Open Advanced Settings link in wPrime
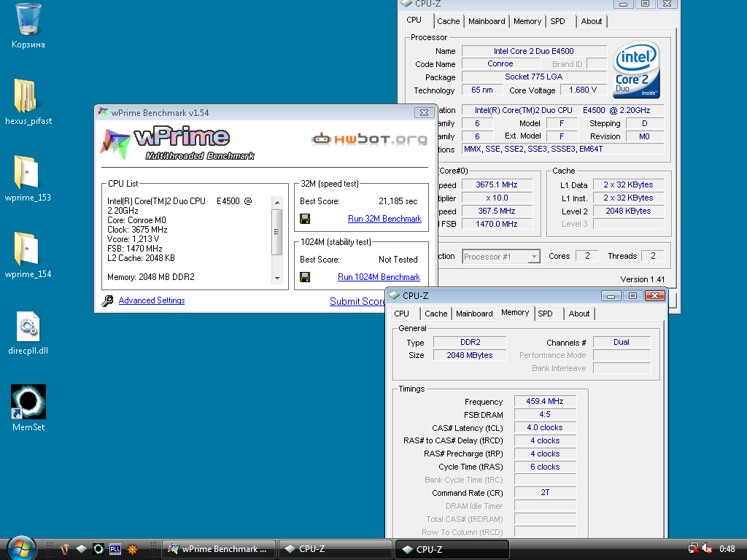Viewport: 747px width, 560px height. [152, 300]
